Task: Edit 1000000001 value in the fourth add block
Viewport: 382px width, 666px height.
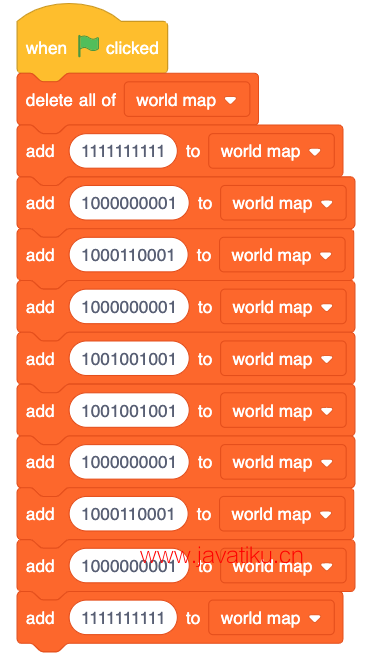Action: (x=129, y=307)
